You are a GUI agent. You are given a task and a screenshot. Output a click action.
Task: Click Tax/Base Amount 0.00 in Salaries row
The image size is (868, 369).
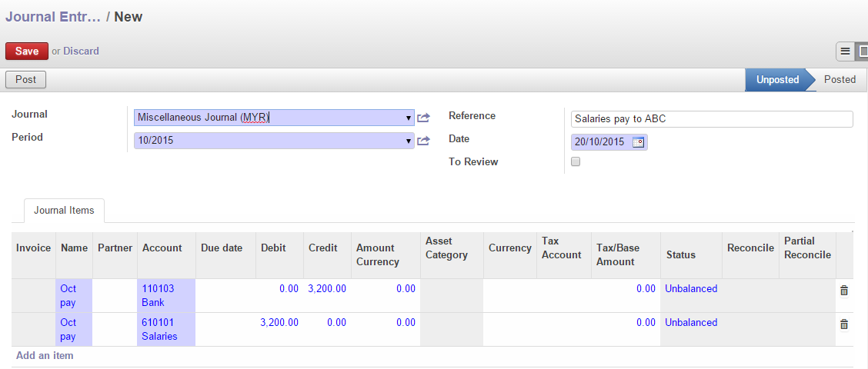point(646,323)
